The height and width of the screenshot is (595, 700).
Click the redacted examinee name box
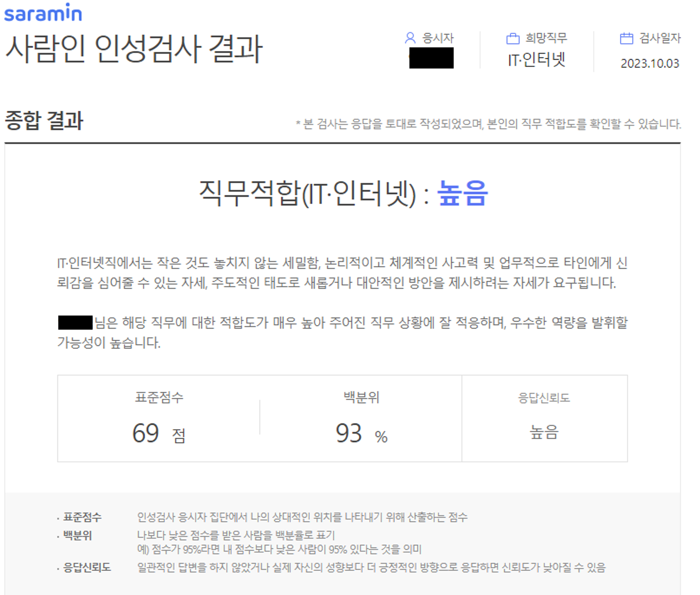pyautogui.click(x=431, y=58)
